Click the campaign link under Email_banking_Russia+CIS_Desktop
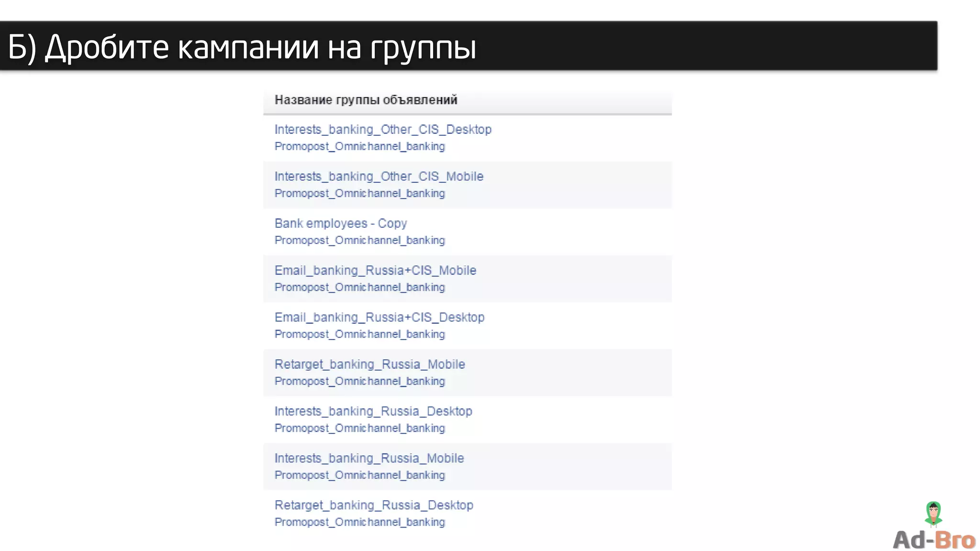980x551 pixels. coord(359,334)
